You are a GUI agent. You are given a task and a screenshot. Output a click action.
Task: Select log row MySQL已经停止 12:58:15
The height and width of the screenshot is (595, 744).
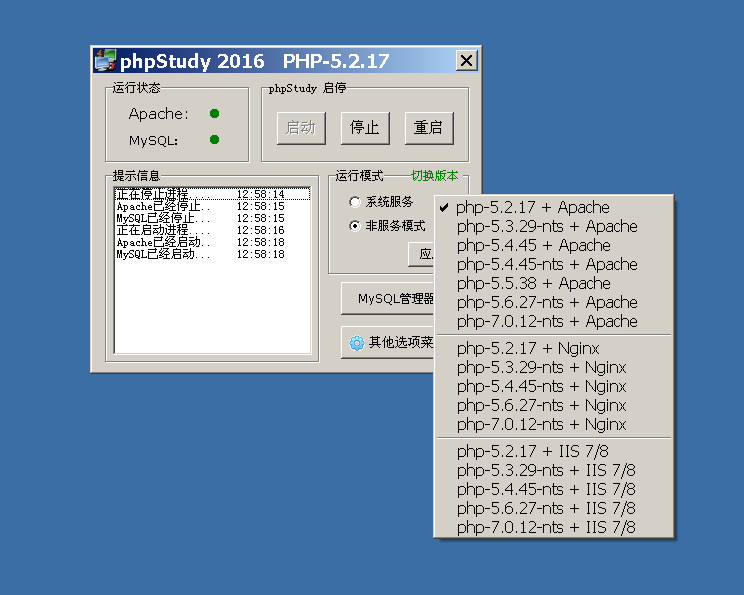point(213,218)
